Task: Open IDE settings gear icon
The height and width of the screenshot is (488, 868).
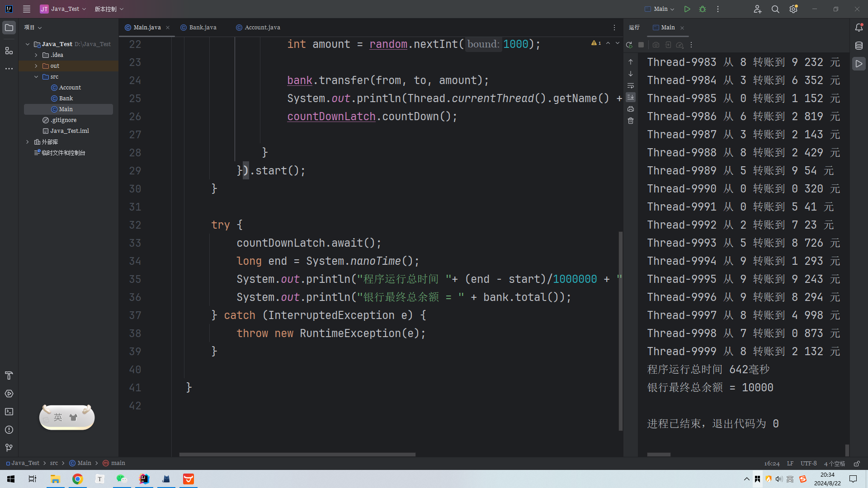Action: point(793,9)
